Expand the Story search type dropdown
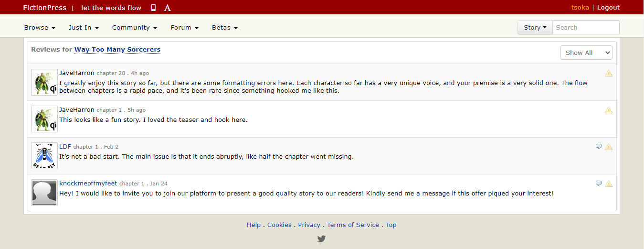 click(535, 28)
